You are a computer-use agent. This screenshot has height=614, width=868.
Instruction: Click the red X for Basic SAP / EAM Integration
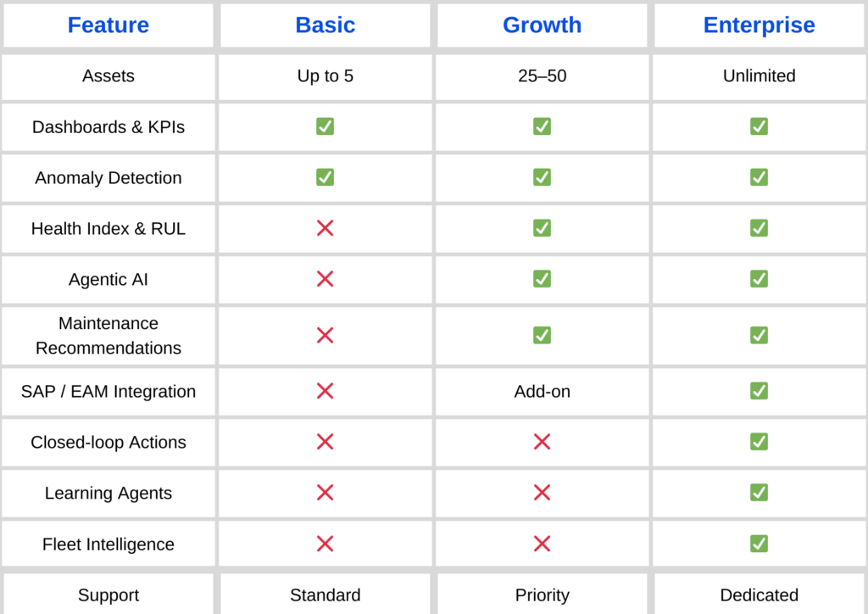click(325, 391)
